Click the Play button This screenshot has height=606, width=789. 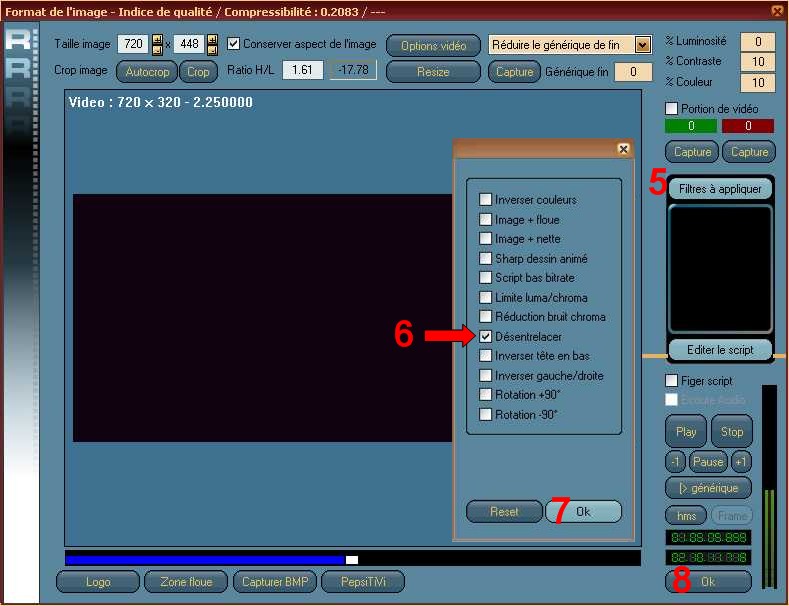686,432
